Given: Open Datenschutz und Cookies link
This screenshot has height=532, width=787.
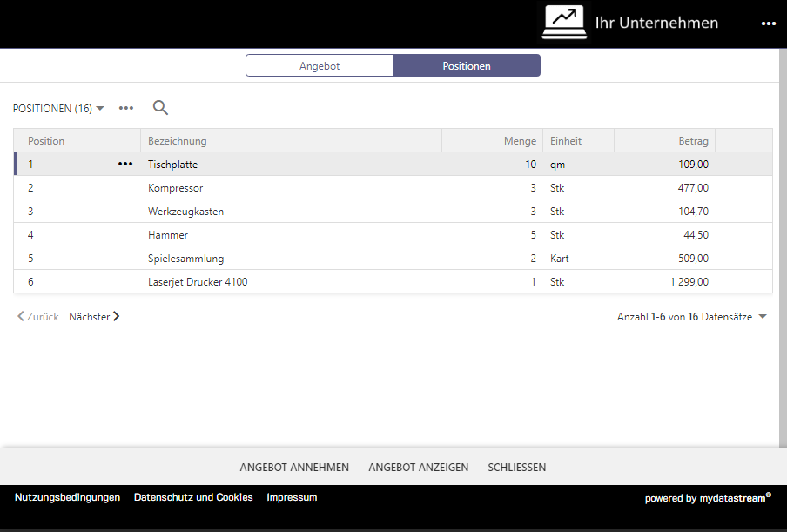Looking at the screenshot, I should (193, 497).
